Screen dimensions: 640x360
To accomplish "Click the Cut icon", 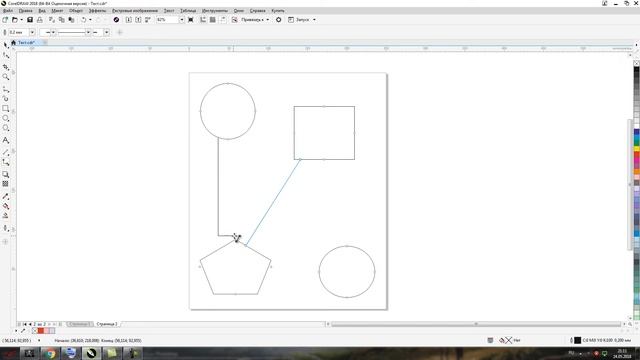I will (52, 20).
